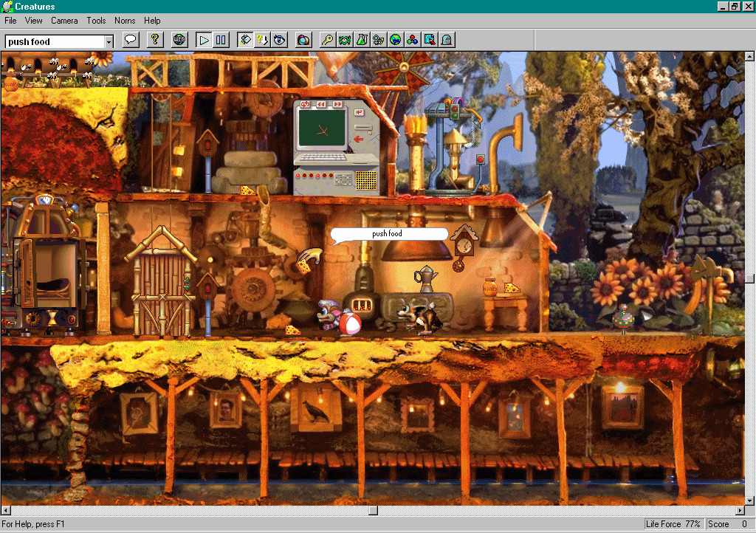Open the WEB globe toolbar icon

179,40
